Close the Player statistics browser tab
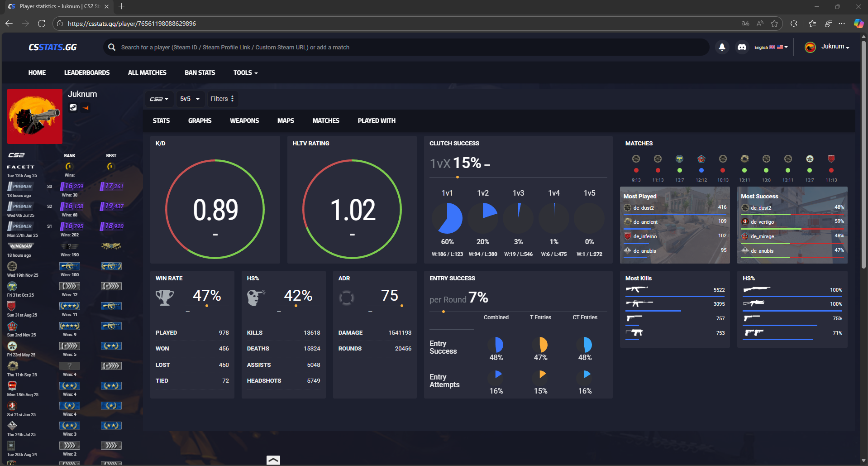Viewport: 868px width, 466px height. pyautogui.click(x=106, y=6)
